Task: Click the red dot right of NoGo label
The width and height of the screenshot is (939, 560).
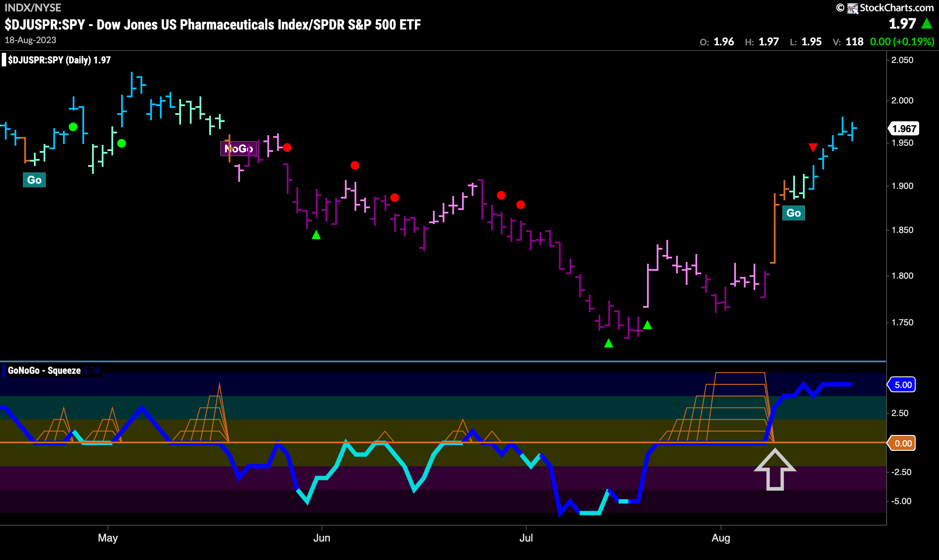Action: (287, 147)
